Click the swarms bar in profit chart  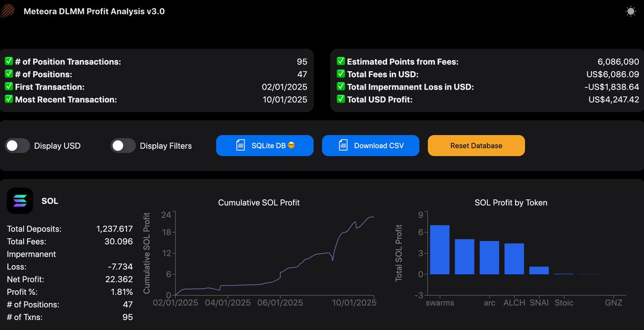440,250
